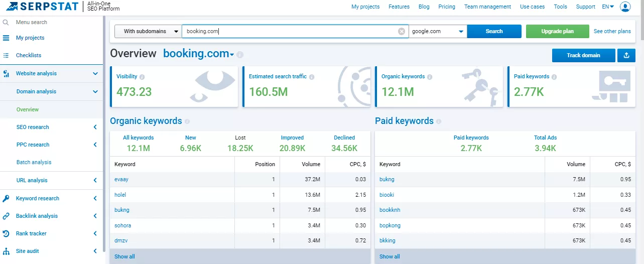Click the export upload icon button
This screenshot has width=644, height=264.
click(x=626, y=55)
